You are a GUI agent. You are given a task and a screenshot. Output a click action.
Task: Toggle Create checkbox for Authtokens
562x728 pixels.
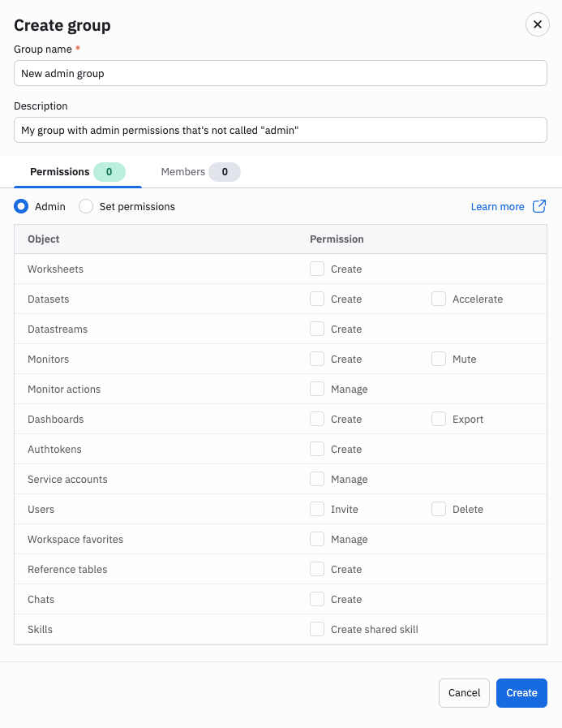point(317,449)
